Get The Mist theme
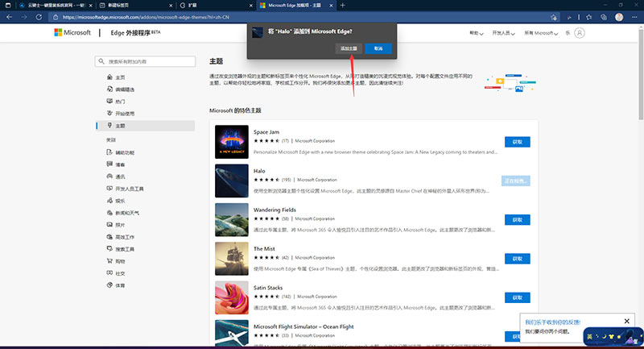The image size is (644, 349). pyautogui.click(x=517, y=259)
